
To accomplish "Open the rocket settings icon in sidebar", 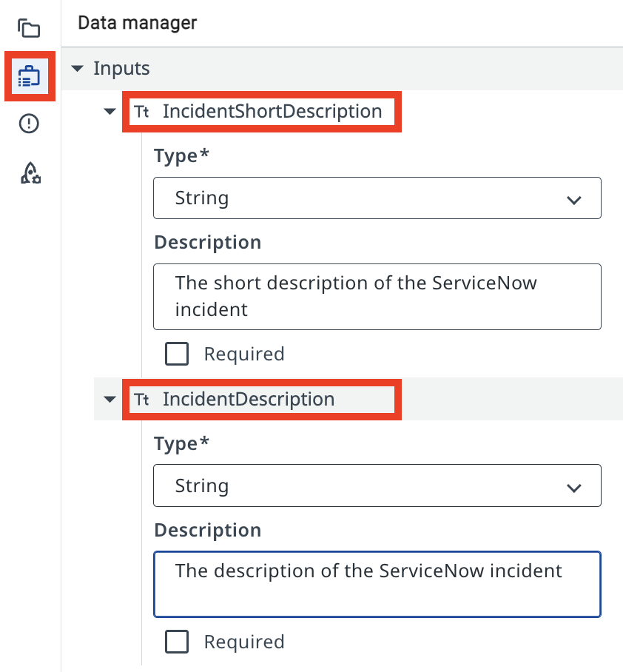I will coord(30,173).
